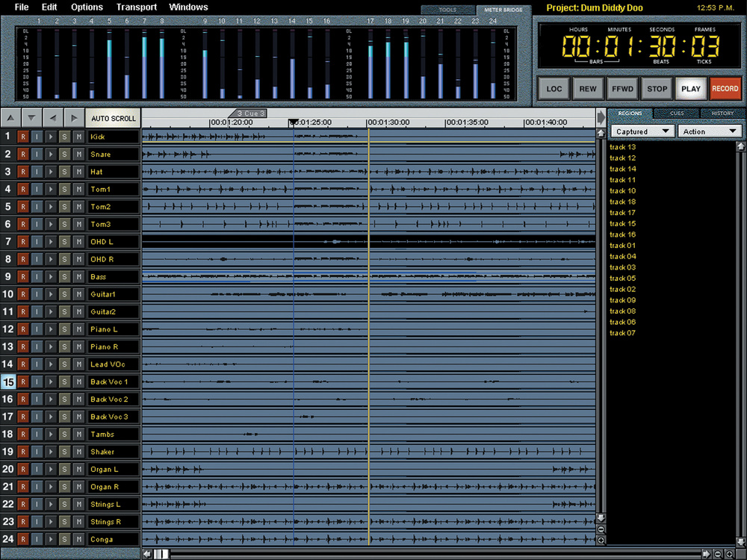This screenshot has height=560, width=747.
Task: Solo the Hat track
Action: (x=64, y=172)
